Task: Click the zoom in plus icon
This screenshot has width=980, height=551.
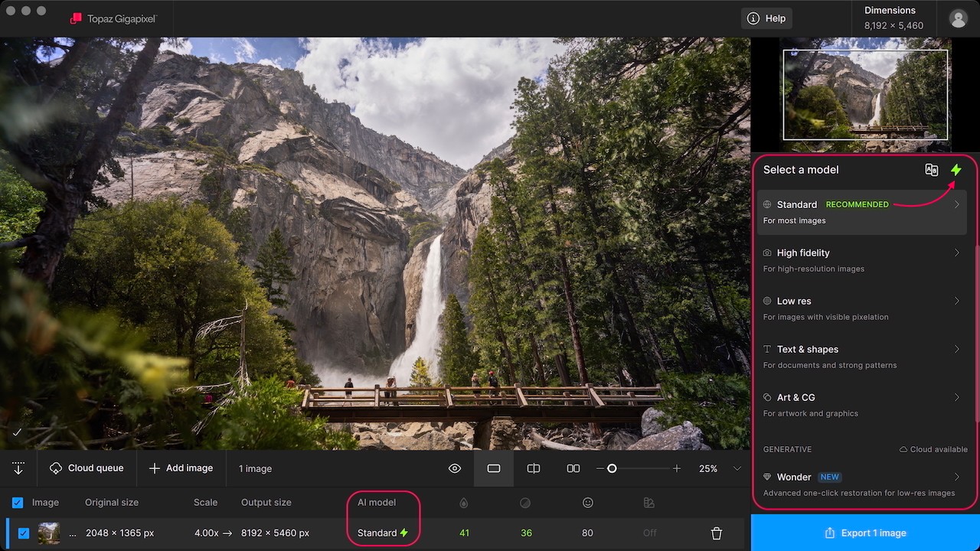Action: coord(677,468)
